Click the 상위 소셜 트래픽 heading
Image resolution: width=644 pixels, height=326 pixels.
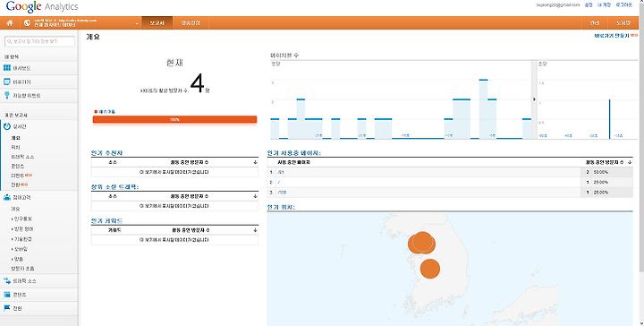[115, 186]
